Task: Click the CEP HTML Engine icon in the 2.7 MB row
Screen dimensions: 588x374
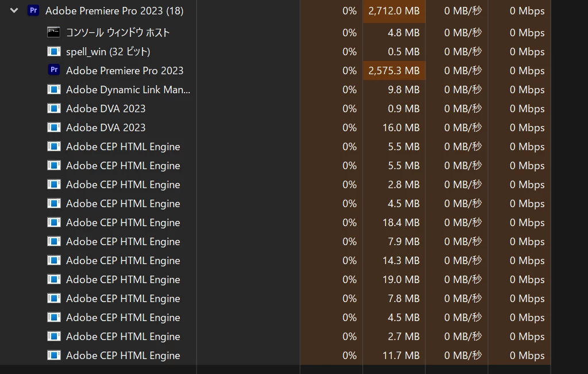Action: (x=53, y=335)
